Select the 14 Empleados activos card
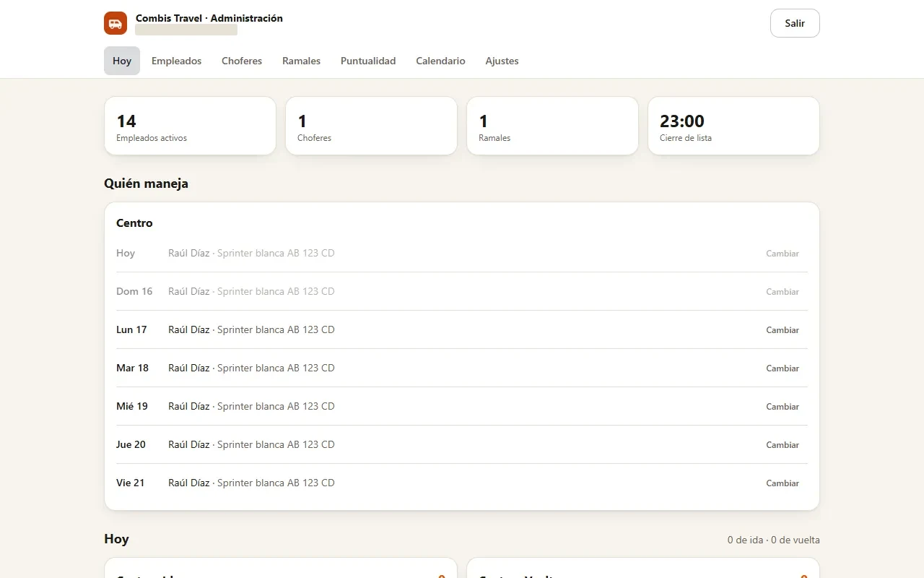The width and height of the screenshot is (924, 578). point(190,126)
